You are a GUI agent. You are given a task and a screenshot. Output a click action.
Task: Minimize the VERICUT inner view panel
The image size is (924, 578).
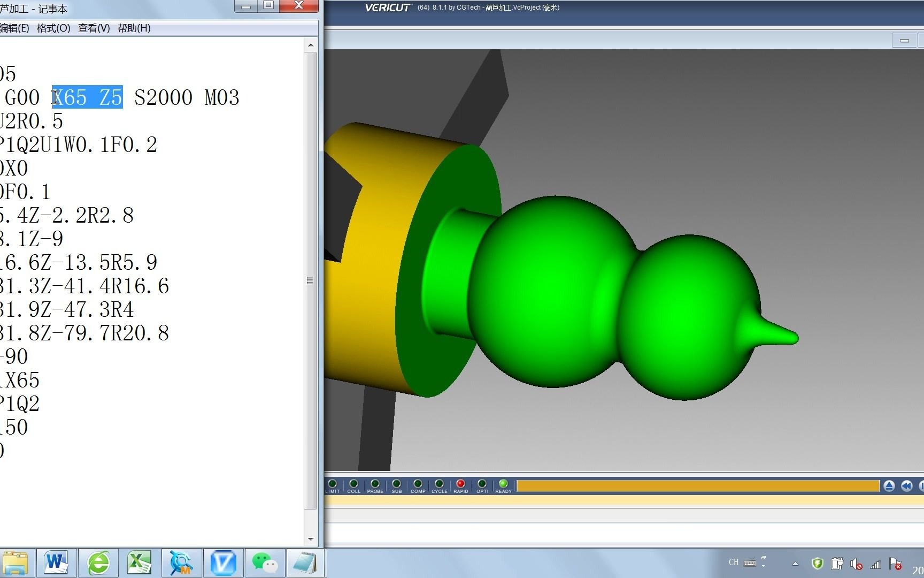point(904,41)
